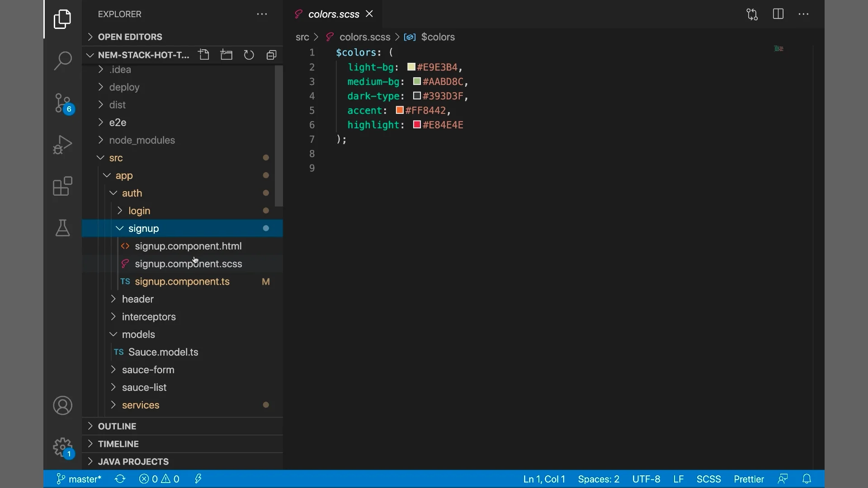Open the Search view in activity bar

62,61
